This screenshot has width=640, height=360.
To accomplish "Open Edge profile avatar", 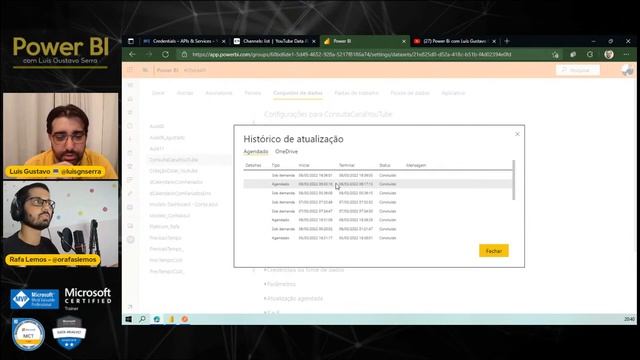I will [609, 54].
